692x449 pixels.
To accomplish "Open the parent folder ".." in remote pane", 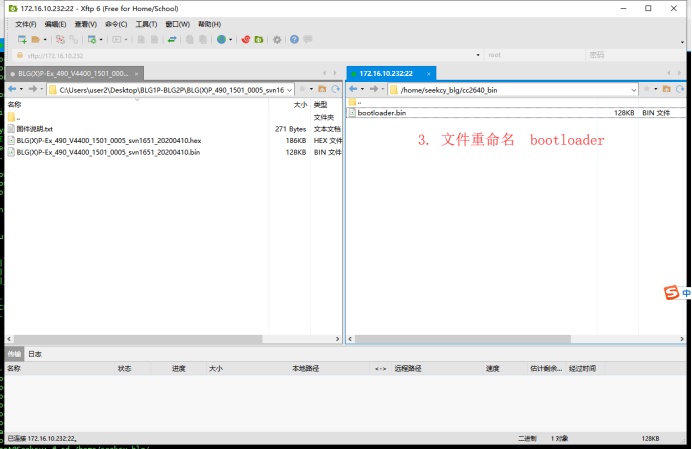I will point(355,102).
